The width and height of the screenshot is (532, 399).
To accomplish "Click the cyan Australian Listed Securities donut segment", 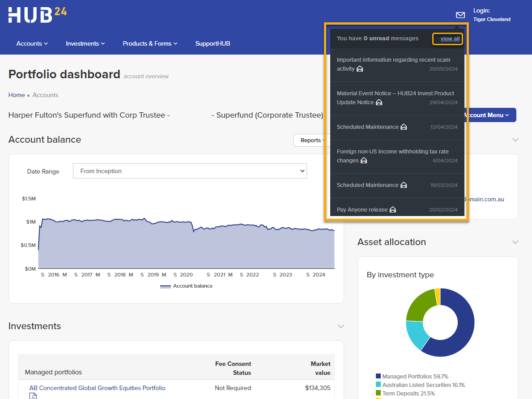I will (x=417, y=334).
